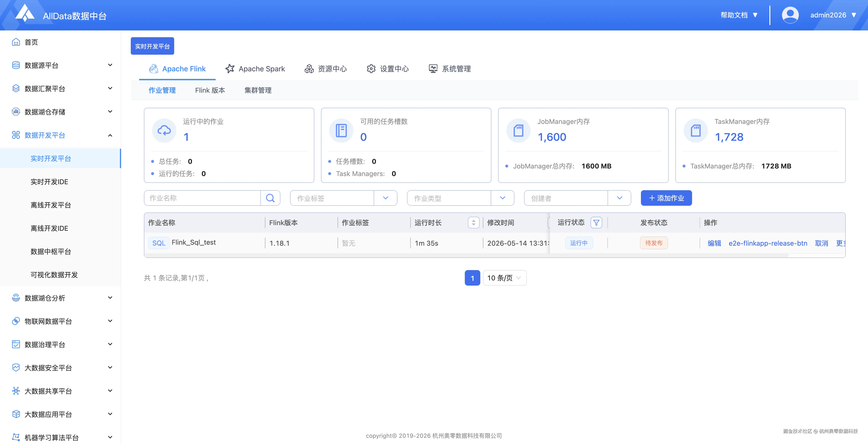Open 离线开发IDE in sidebar
The width and height of the screenshot is (868, 444).
(49, 228)
